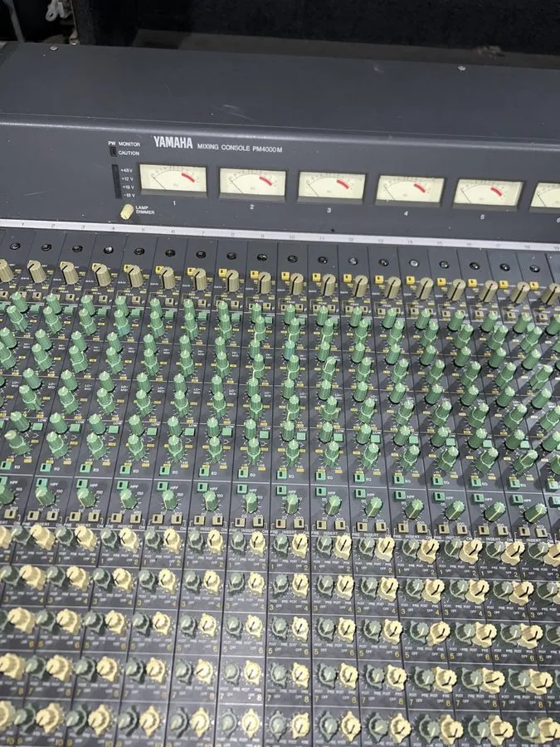The width and height of the screenshot is (560, 747).
Task: Toggle yellow switch beside channel 12 gain knob
Action: click(348, 278)
